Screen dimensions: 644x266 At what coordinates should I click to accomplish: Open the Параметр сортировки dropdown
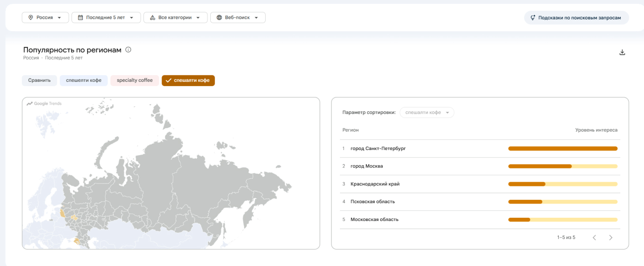tap(427, 113)
